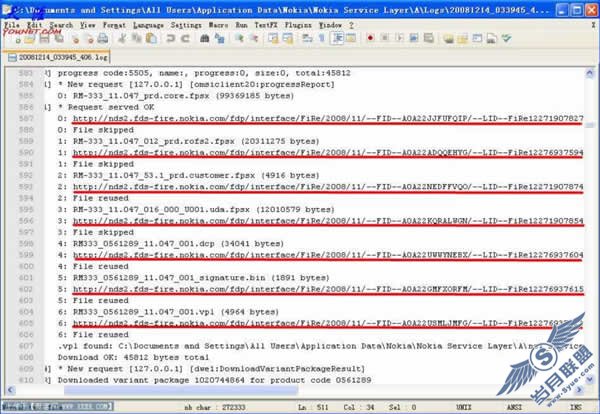The width and height of the screenshot is (600, 414).
Task: Click text 'Request served OK'
Action: pyautogui.click(x=111, y=107)
